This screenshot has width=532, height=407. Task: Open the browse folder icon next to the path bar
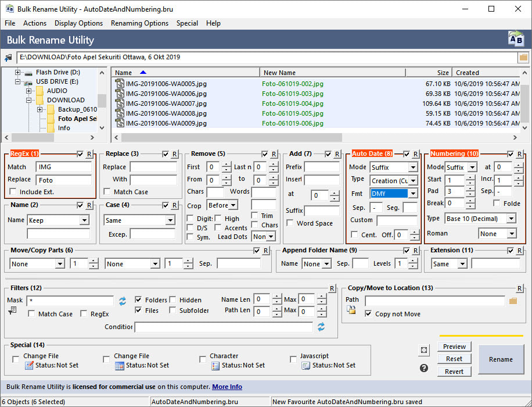coord(523,58)
